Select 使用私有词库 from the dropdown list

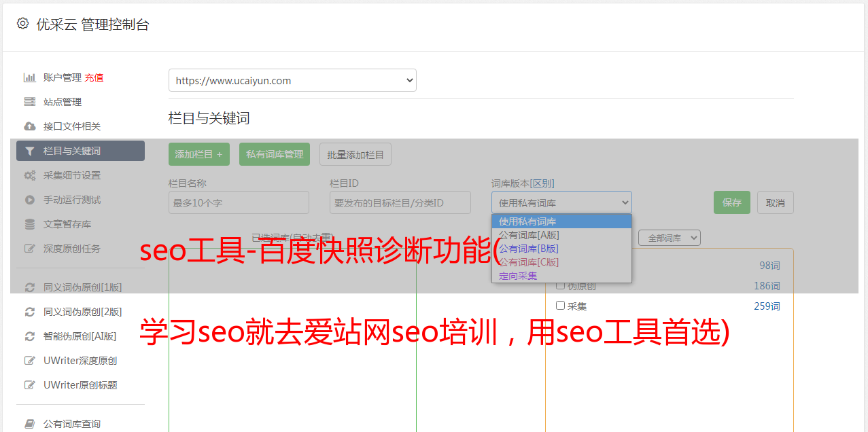click(561, 221)
